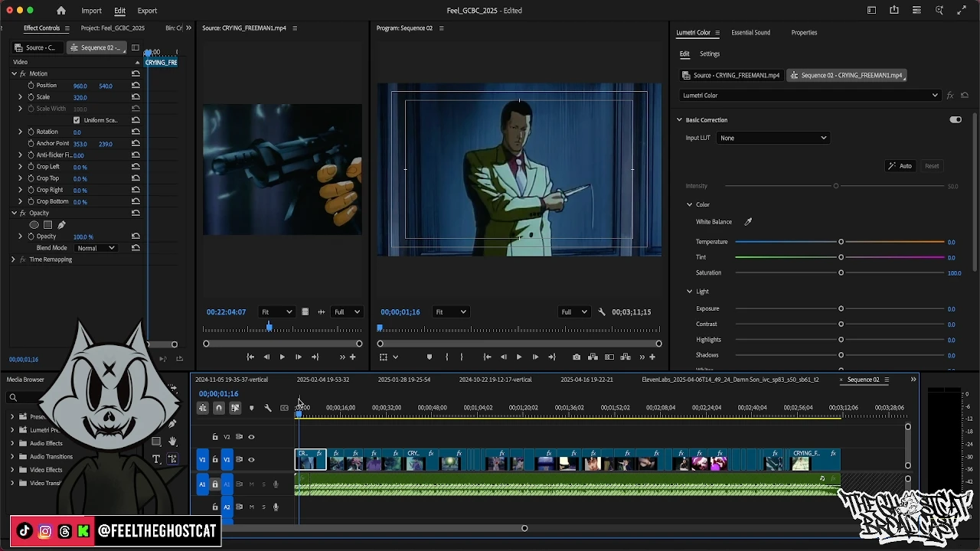This screenshot has height=551, width=980.
Task: Open Source monitor Full resolution dropdown
Action: coord(347,312)
